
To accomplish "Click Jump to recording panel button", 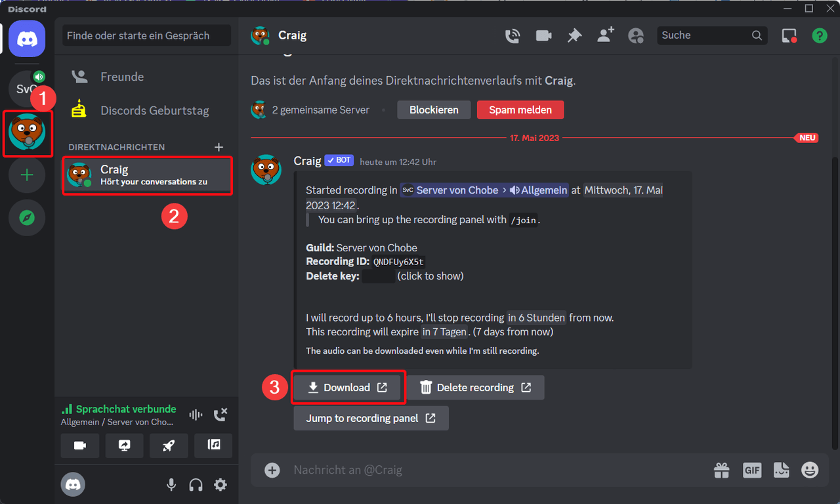I will (371, 418).
